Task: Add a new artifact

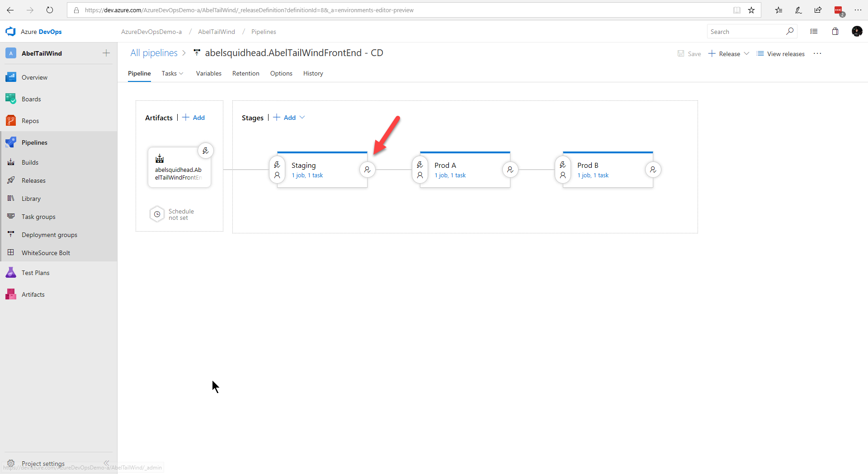Action: pos(193,118)
